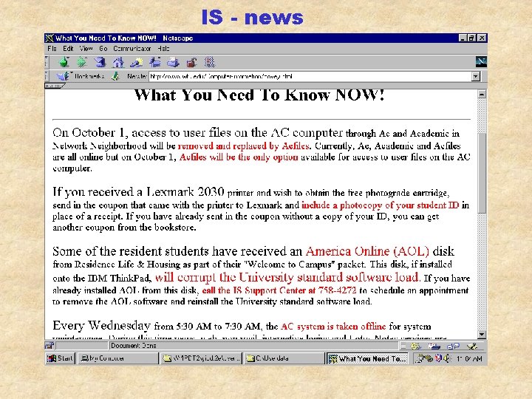Click the taskbar clock
Viewport: 532px width, 399px height.
469,358
